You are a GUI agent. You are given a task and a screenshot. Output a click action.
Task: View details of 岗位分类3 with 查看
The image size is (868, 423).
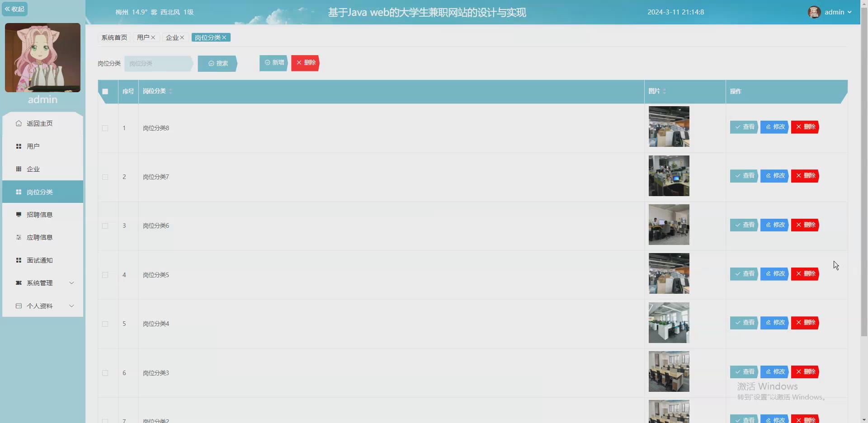tap(744, 372)
